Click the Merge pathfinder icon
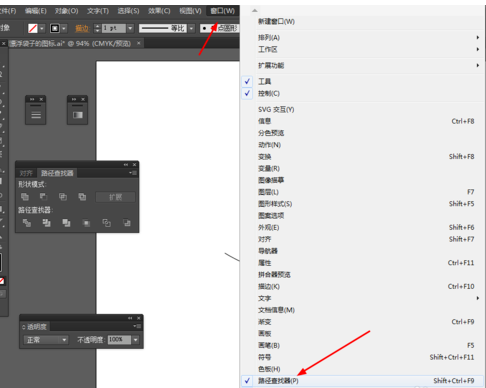486x388 pixels. [66, 223]
